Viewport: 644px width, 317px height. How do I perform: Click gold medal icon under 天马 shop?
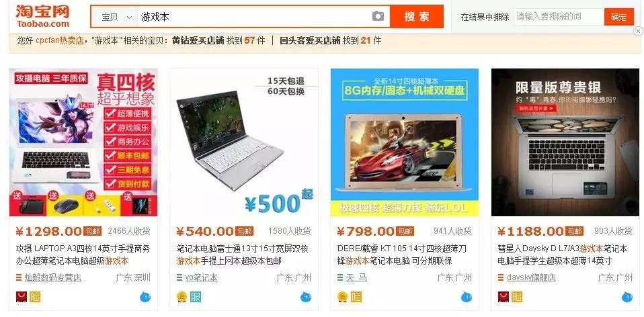coord(343,296)
